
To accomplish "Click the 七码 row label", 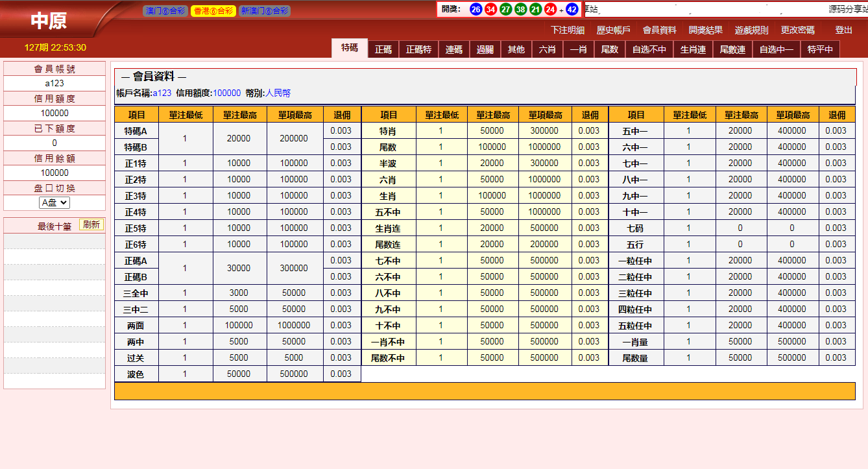I will pyautogui.click(x=636, y=228).
